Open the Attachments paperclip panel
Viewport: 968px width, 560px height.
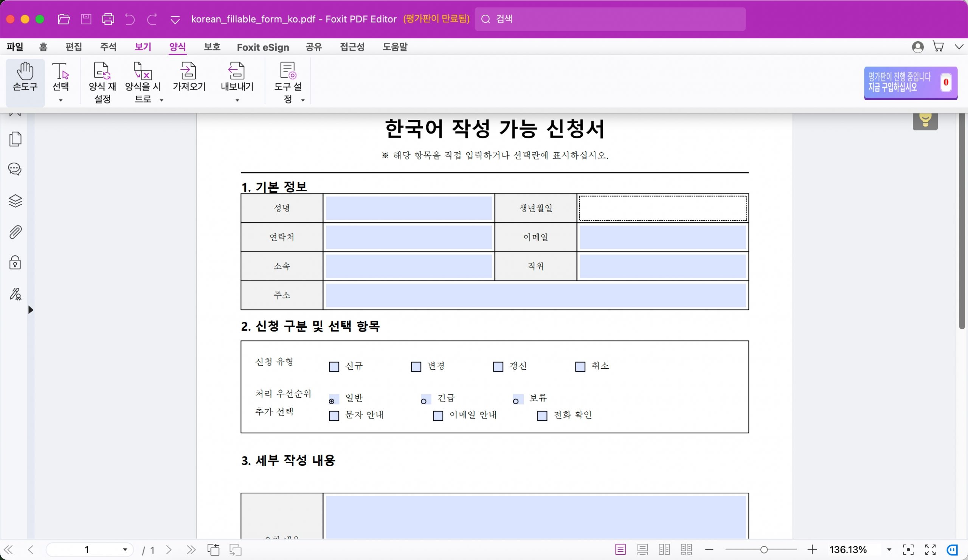pos(16,232)
